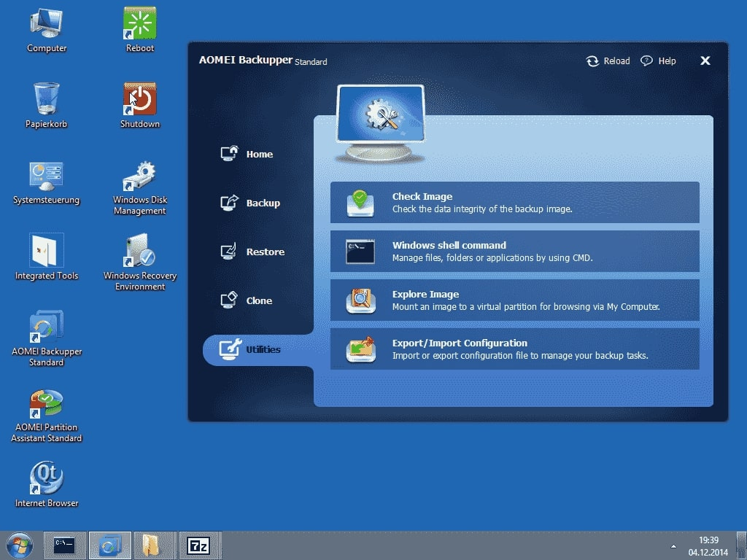Image resolution: width=747 pixels, height=560 pixels.
Task: Open the Check Image title text
Action: (422, 196)
